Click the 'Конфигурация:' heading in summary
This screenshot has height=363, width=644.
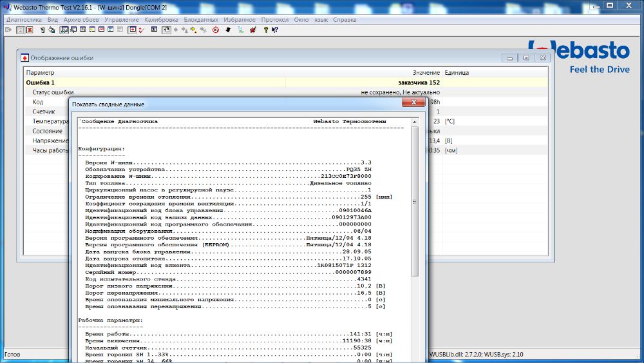(102, 149)
